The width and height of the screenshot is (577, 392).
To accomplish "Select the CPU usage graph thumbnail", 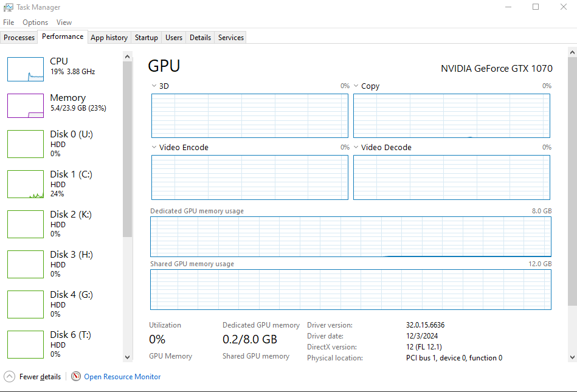I will click(26, 69).
